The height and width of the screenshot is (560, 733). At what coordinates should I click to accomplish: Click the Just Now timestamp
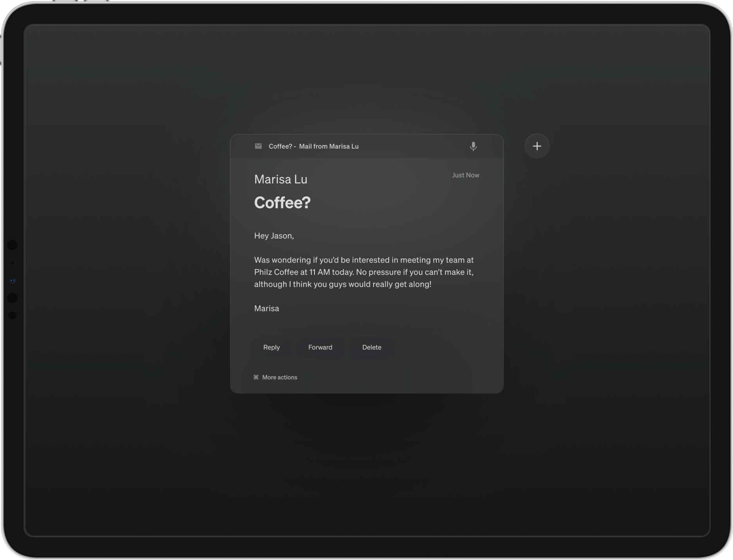click(465, 175)
